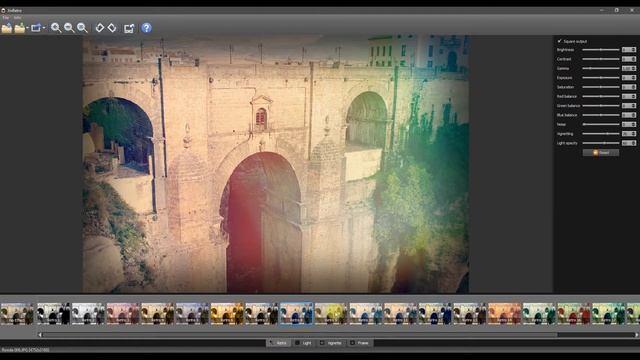Open the File menu
640x360 pixels.
click(x=5, y=18)
